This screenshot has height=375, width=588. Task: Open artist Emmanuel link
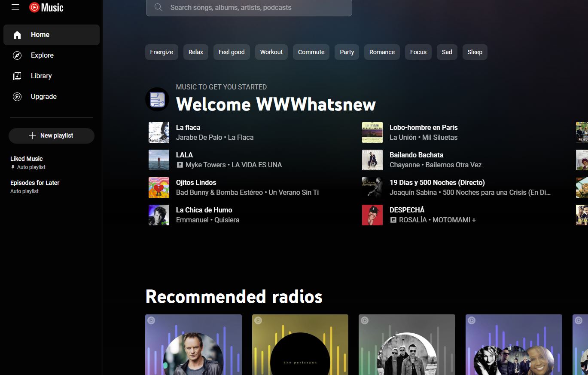click(192, 220)
